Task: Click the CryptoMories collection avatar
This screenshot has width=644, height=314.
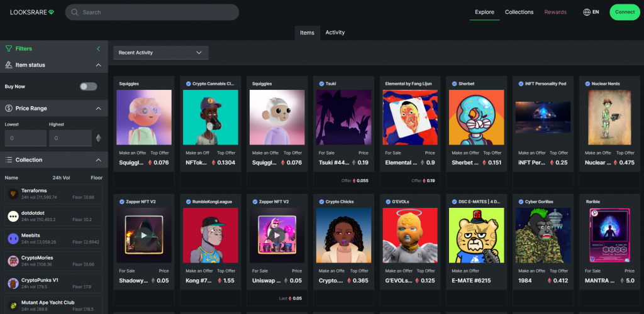Action: [13, 261]
